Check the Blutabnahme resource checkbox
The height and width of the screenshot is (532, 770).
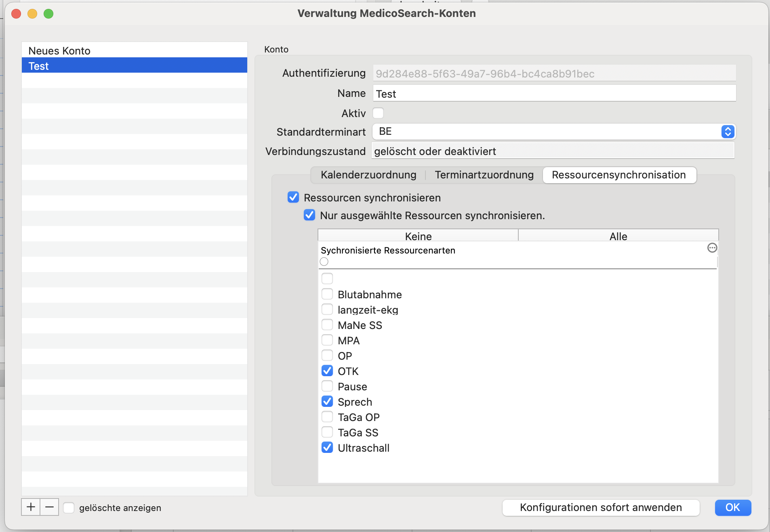tap(327, 294)
